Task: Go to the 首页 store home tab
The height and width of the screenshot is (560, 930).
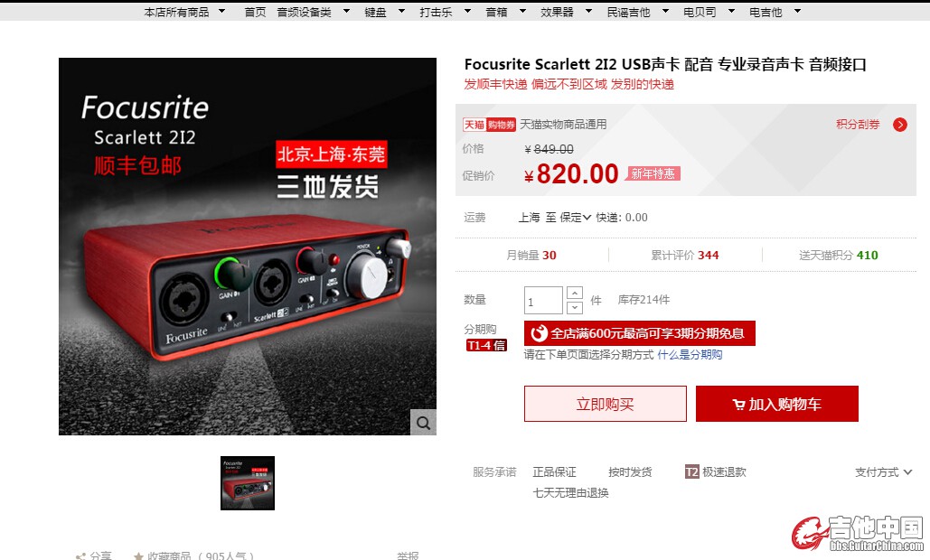Action: 255,12
